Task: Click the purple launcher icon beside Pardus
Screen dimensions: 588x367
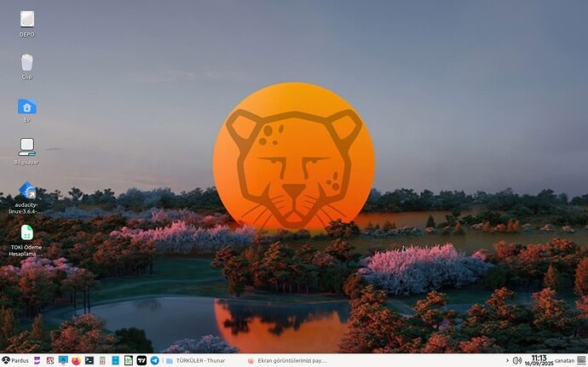Action: point(37,361)
